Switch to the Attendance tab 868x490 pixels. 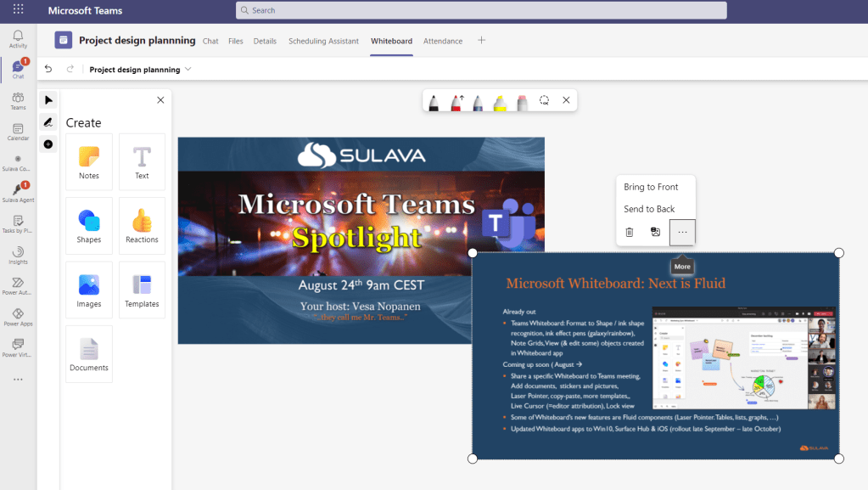443,41
